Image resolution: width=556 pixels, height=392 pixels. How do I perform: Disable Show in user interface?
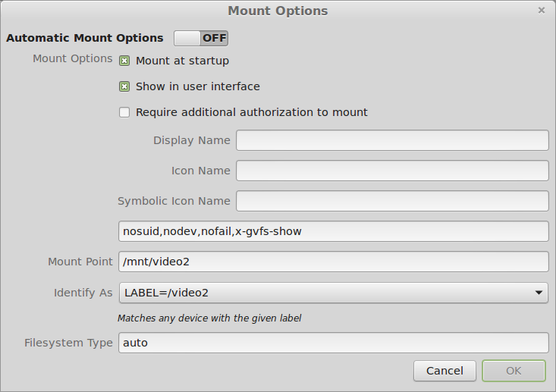tap(124, 86)
